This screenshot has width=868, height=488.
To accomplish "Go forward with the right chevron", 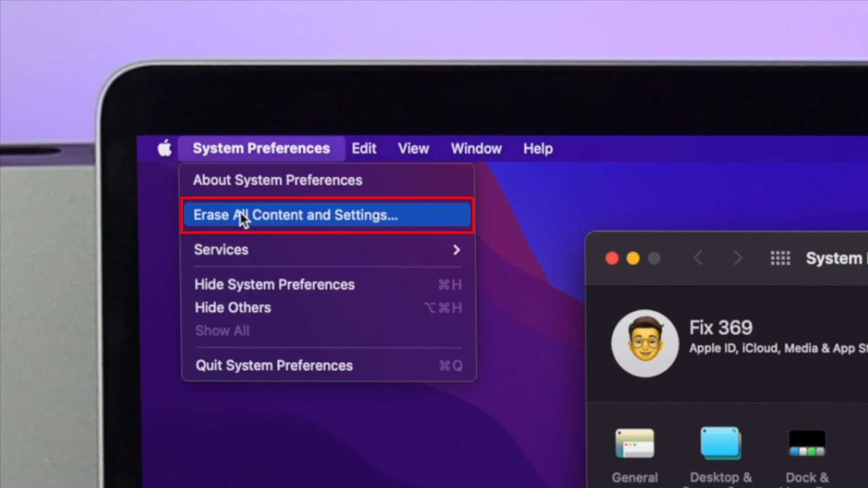I will pyautogui.click(x=737, y=258).
